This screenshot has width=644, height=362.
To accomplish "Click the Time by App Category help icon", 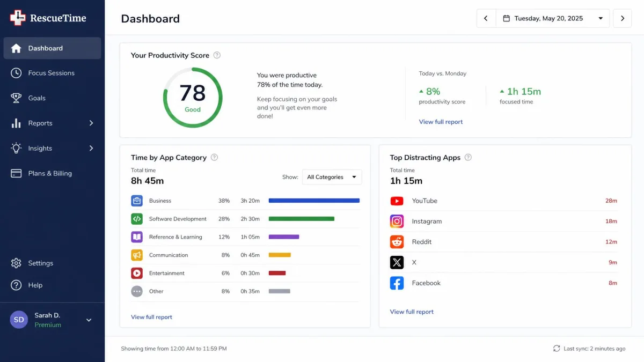I will pos(214,158).
